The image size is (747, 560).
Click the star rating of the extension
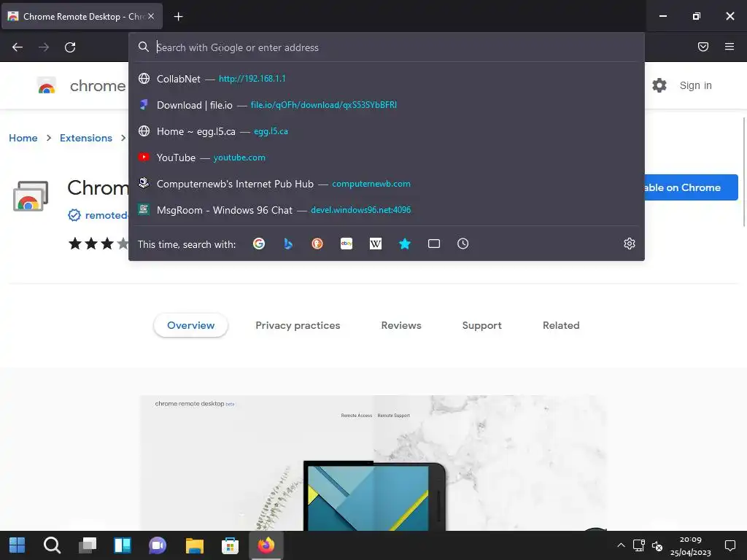(98, 244)
